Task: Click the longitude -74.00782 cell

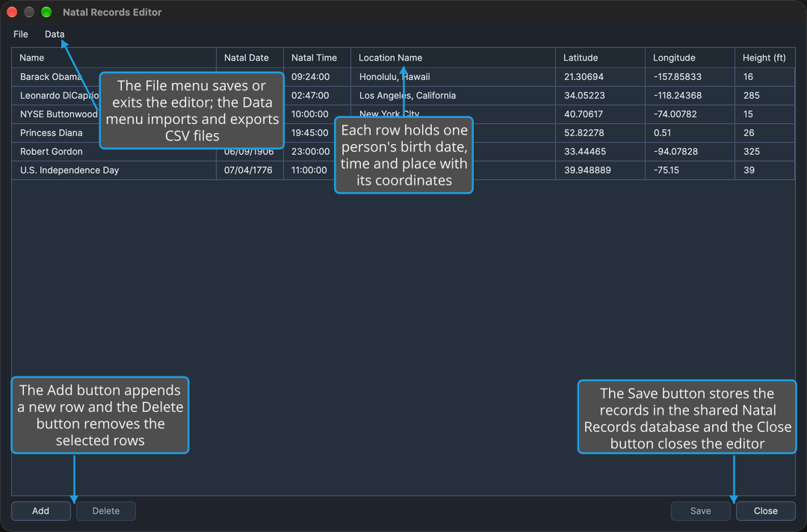Action: 690,114
